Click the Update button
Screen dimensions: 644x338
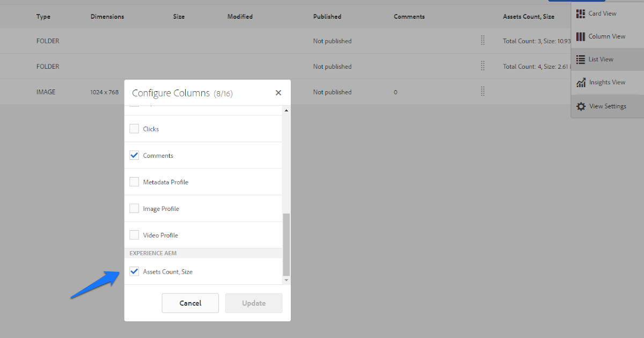pyautogui.click(x=253, y=303)
